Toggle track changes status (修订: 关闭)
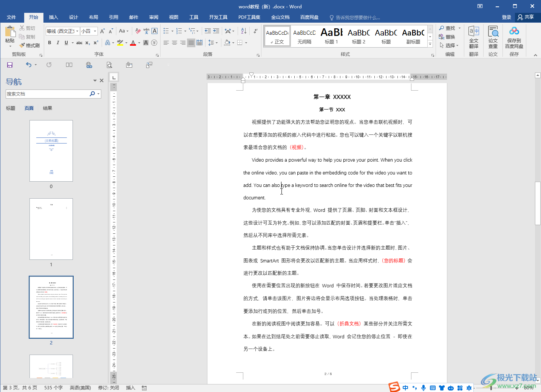 (108, 388)
